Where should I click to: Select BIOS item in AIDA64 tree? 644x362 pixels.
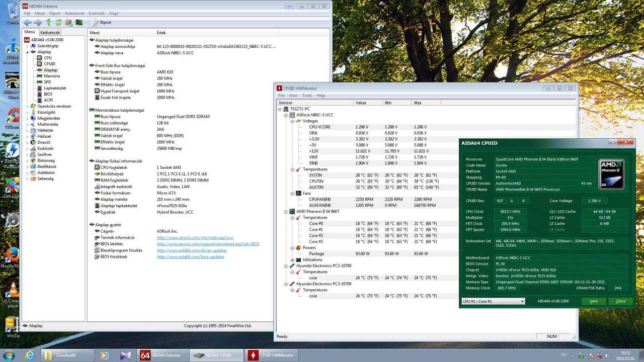(x=48, y=94)
